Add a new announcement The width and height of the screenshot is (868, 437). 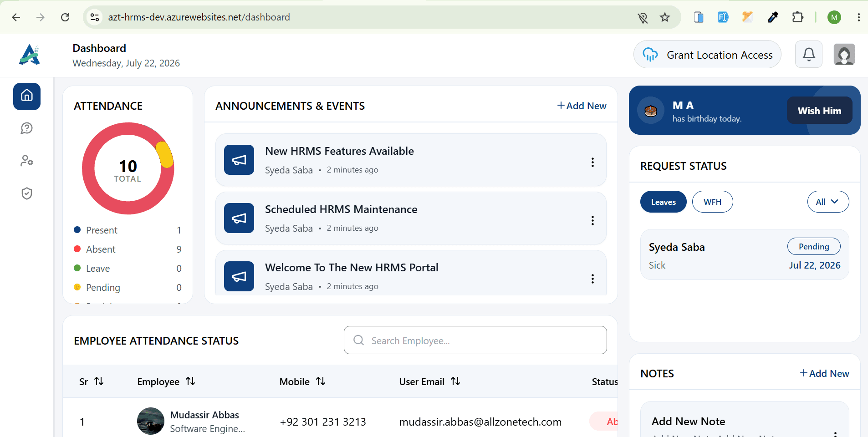[582, 106]
